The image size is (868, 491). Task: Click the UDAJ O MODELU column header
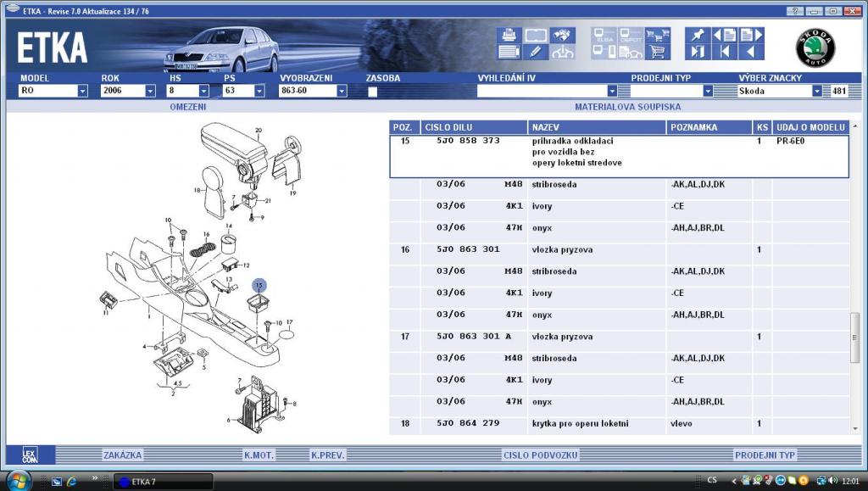click(810, 127)
